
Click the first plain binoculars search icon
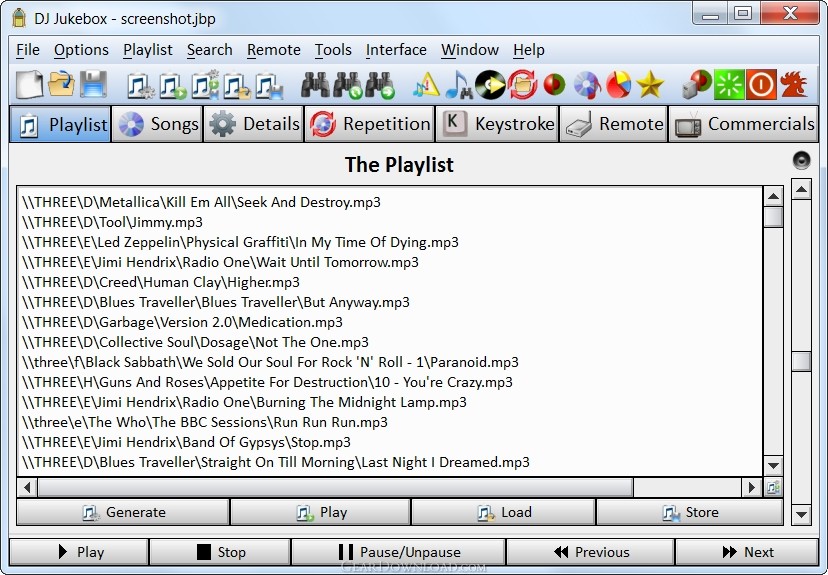[315, 85]
